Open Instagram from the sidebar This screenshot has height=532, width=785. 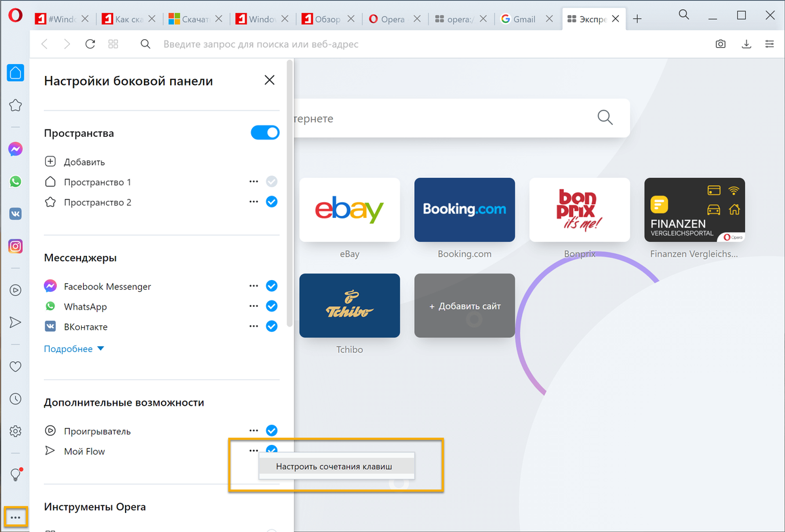(16, 246)
